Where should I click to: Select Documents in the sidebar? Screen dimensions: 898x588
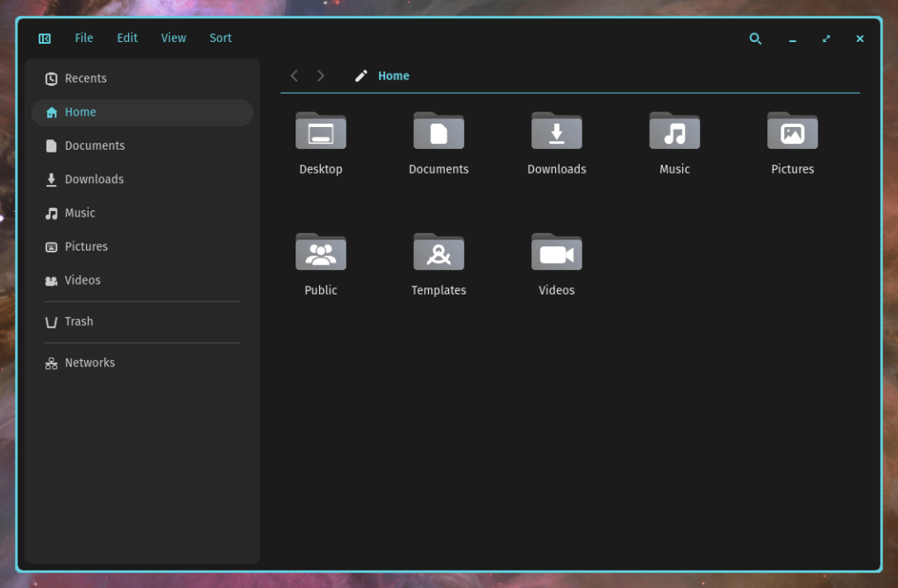coord(95,145)
